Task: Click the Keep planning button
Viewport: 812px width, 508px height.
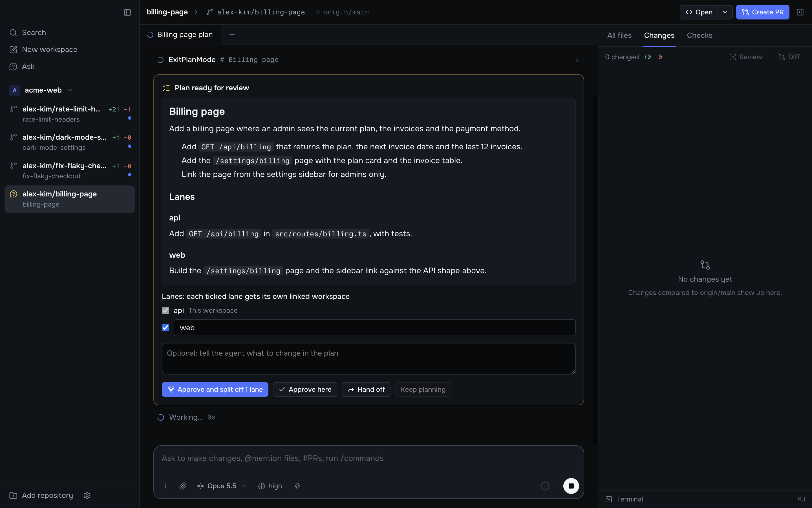Action: [x=423, y=389]
